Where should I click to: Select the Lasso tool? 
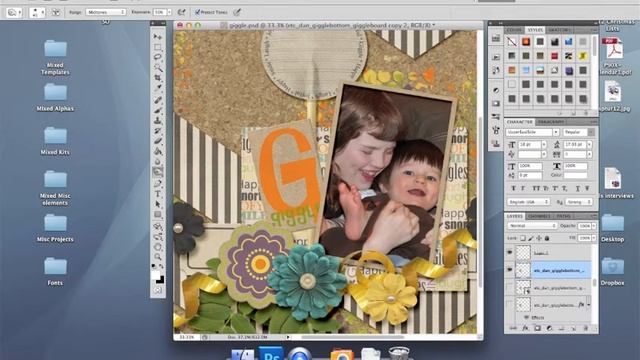pos(158,57)
